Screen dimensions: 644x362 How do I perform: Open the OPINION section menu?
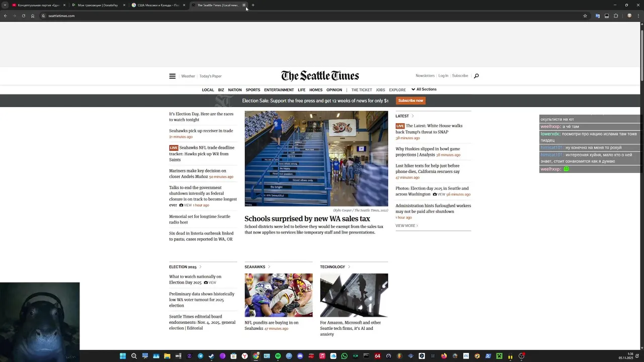(x=334, y=90)
